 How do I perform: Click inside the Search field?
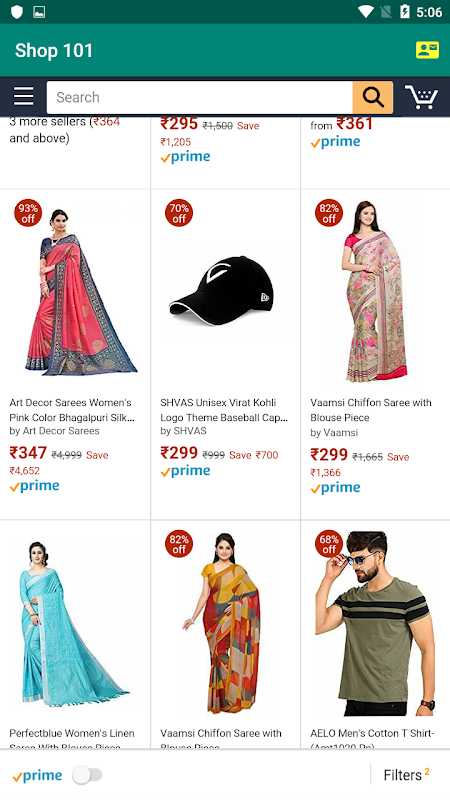[199, 97]
